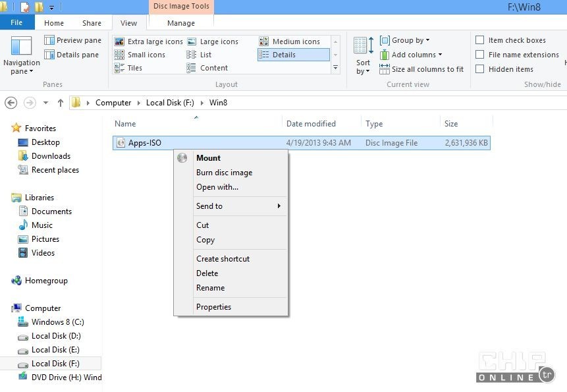Open the Group by dropdown
Image resolution: width=567 pixels, height=392 pixels.
tap(404, 40)
